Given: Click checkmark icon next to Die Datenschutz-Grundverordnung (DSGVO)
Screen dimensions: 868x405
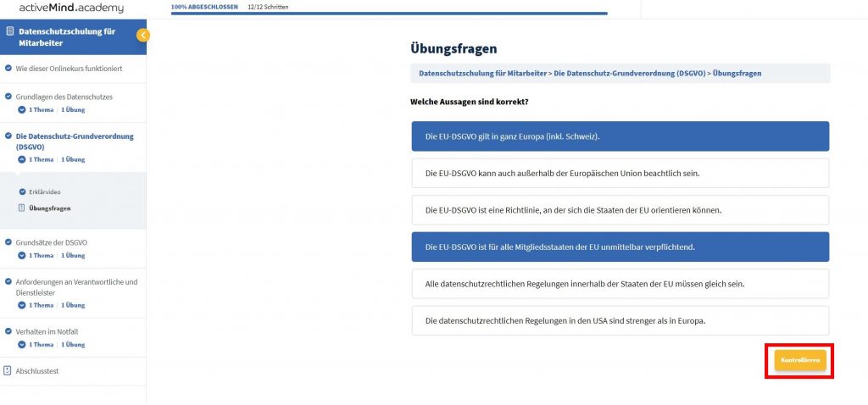Looking at the screenshot, I should 8,136.
